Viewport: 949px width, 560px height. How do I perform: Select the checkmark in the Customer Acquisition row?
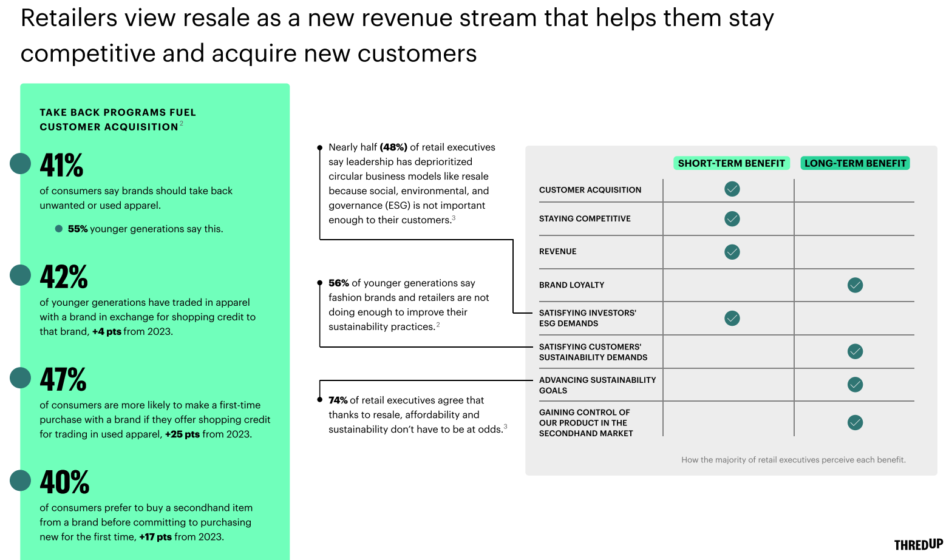[x=732, y=189]
